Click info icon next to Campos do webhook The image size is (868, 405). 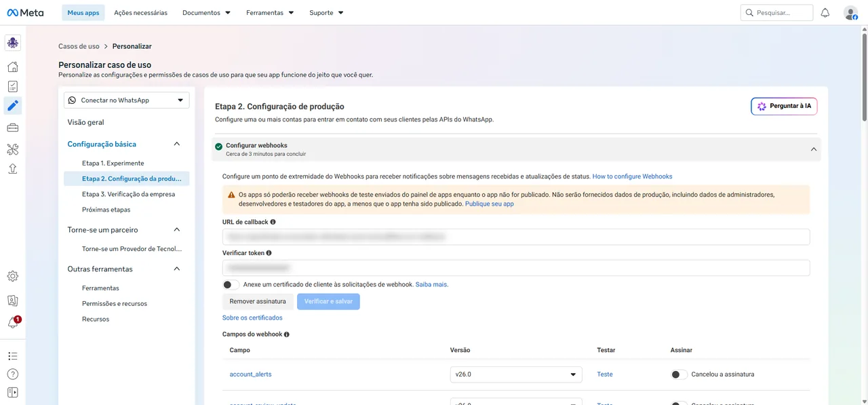287,334
